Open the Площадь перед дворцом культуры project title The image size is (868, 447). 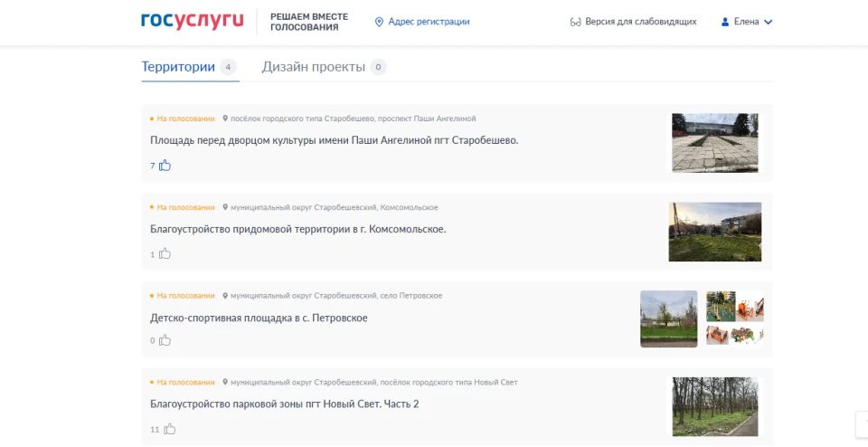tap(335, 140)
